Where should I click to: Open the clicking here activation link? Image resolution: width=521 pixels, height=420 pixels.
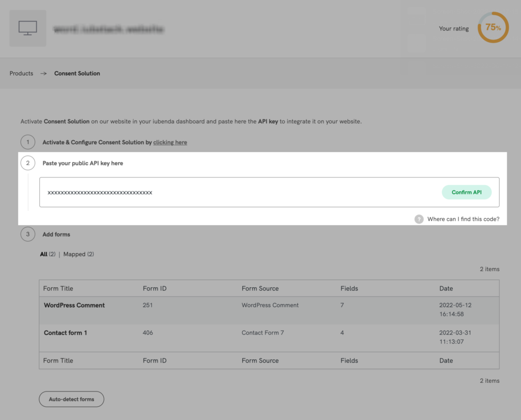tap(170, 142)
